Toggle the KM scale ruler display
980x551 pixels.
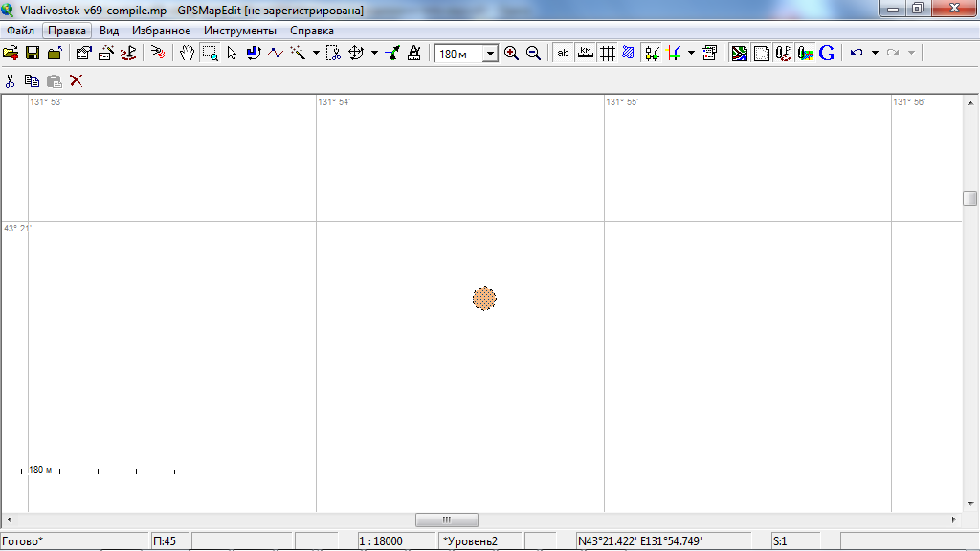(585, 54)
